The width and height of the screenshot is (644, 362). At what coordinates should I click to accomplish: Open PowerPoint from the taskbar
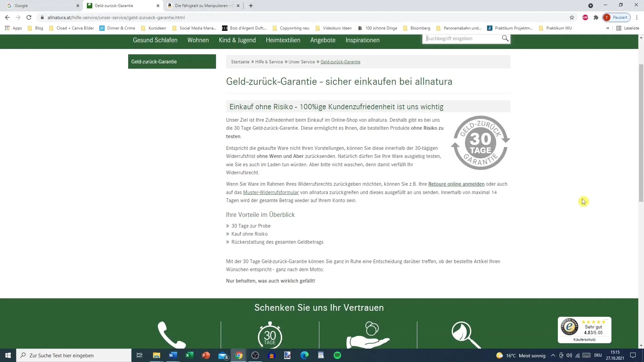tap(206, 355)
